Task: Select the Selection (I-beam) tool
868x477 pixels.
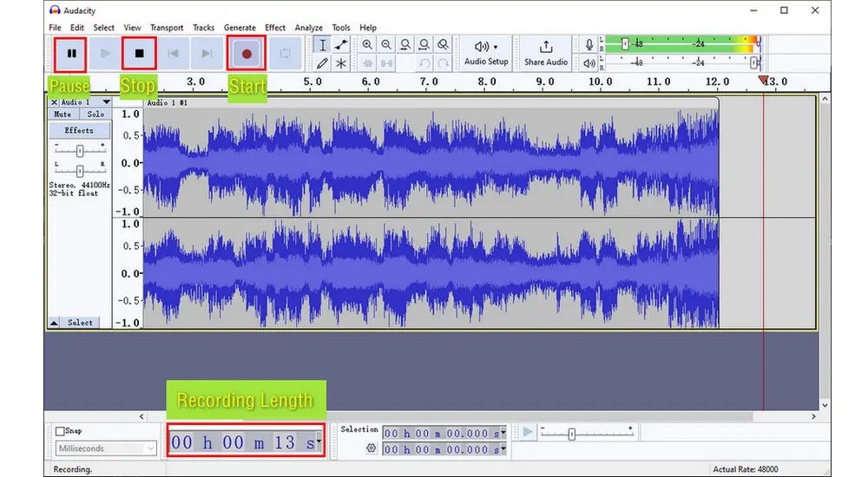Action: tap(322, 45)
